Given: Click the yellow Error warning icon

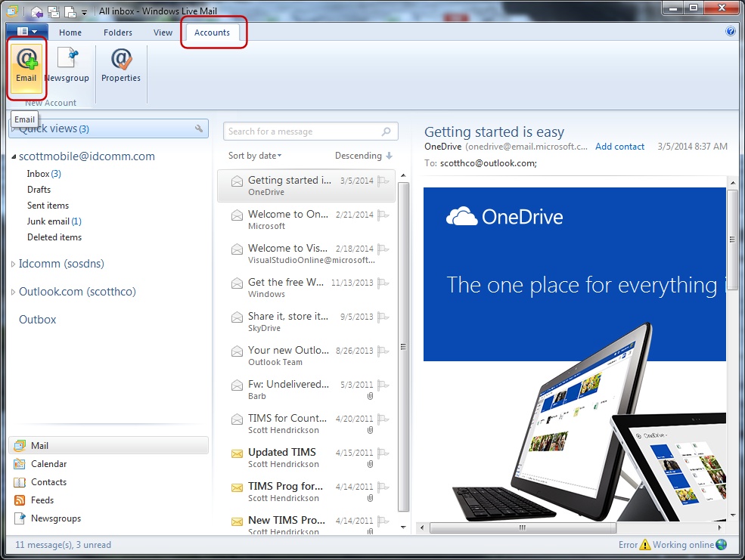Looking at the screenshot, I should point(645,544).
